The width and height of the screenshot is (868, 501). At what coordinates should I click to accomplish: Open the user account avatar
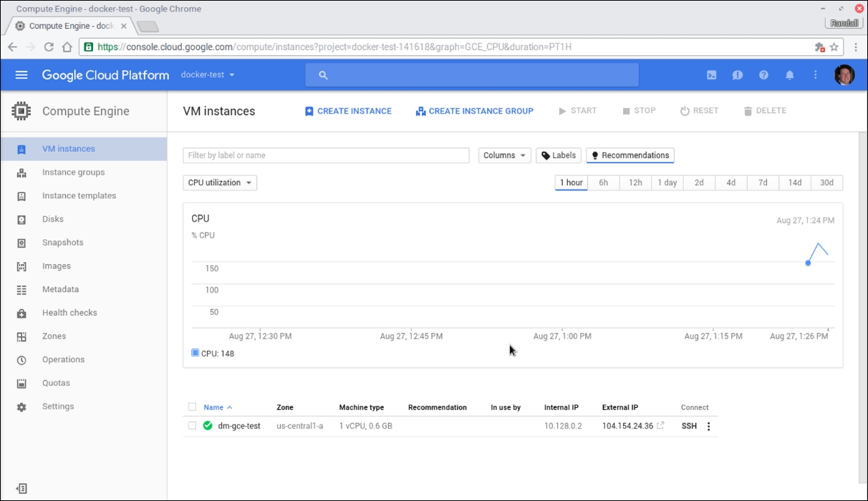pyautogui.click(x=844, y=75)
